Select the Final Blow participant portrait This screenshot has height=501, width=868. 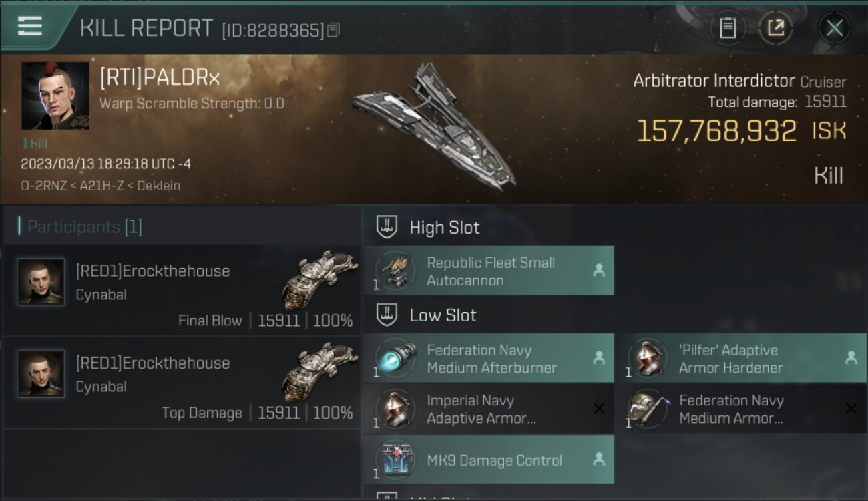41,282
